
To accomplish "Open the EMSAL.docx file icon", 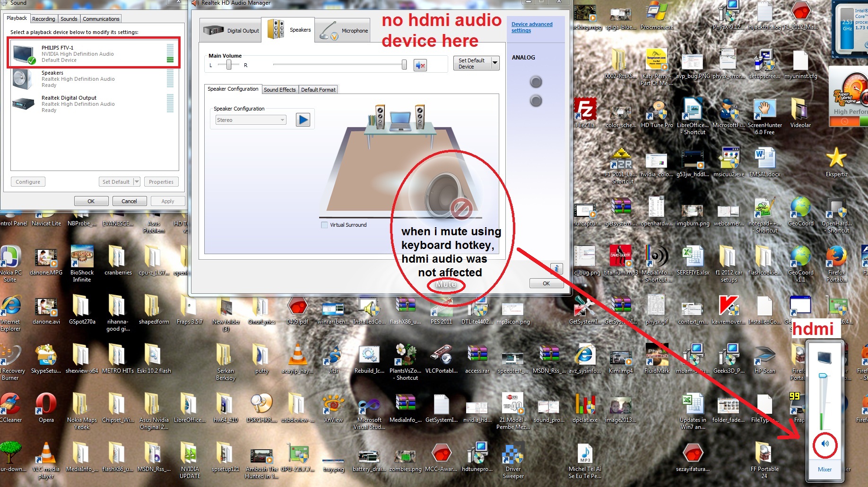I will click(764, 162).
